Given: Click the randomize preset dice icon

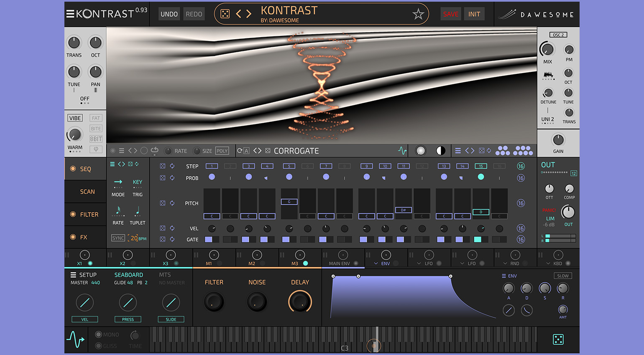Looking at the screenshot, I should (x=225, y=14).
